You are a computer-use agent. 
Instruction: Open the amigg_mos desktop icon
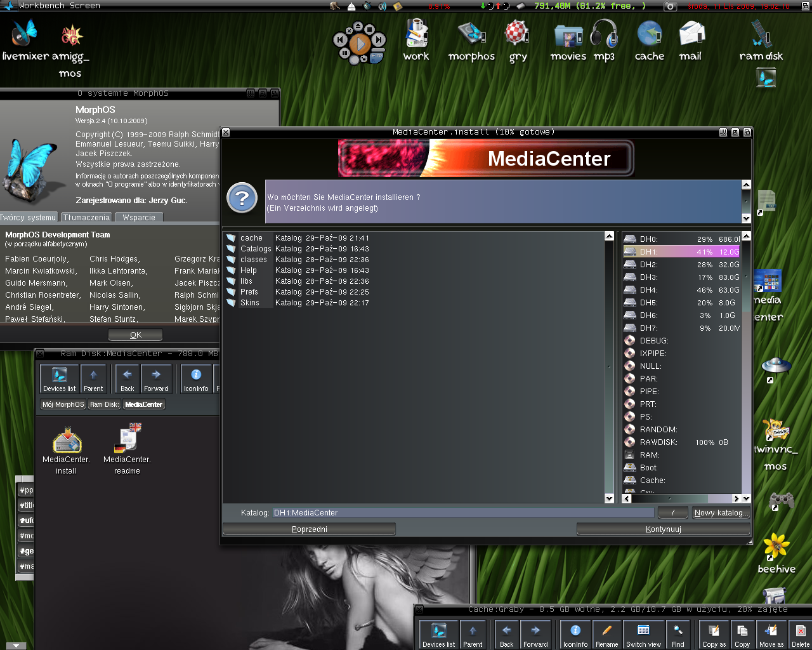pyautogui.click(x=70, y=50)
